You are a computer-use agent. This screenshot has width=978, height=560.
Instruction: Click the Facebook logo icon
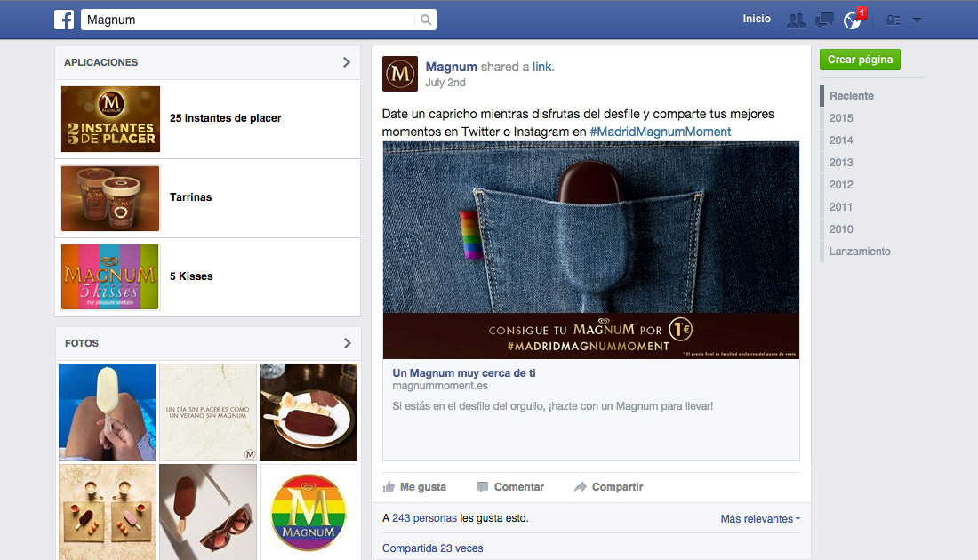(x=64, y=20)
